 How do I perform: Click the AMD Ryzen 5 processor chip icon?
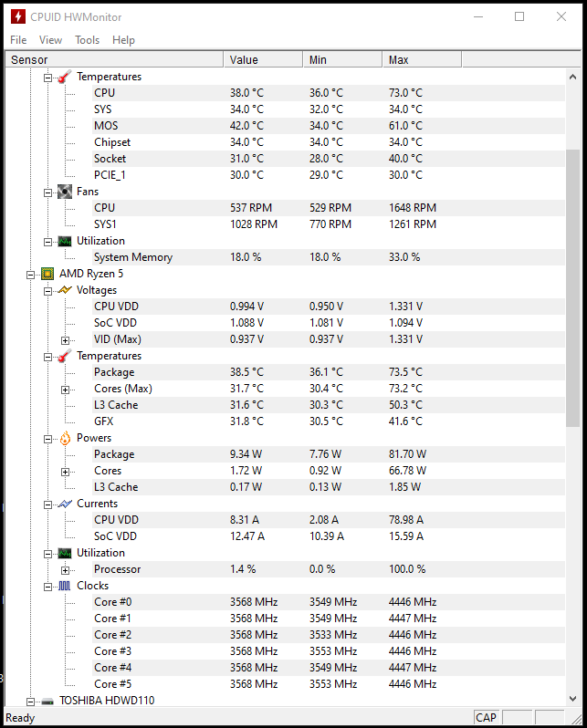coord(47,274)
